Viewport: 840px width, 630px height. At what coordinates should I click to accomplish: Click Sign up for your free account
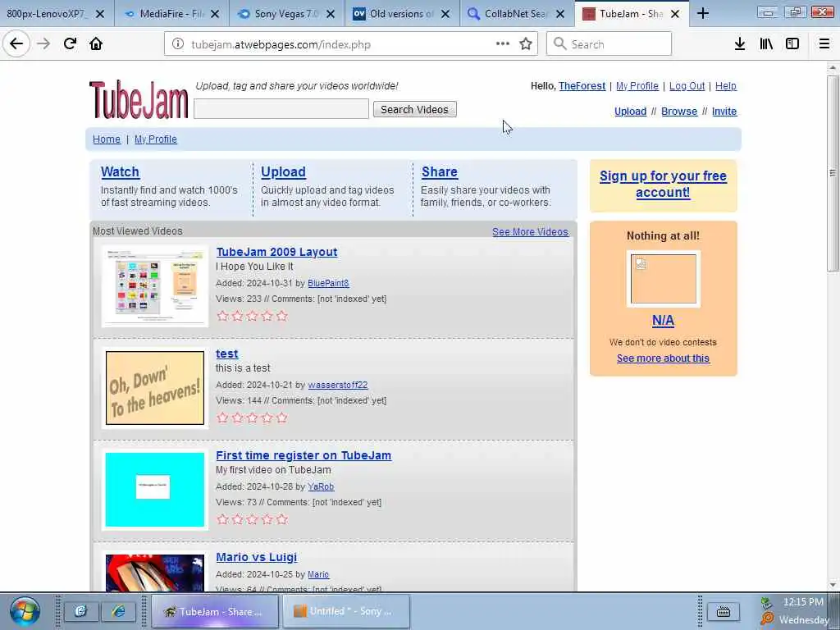(663, 184)
